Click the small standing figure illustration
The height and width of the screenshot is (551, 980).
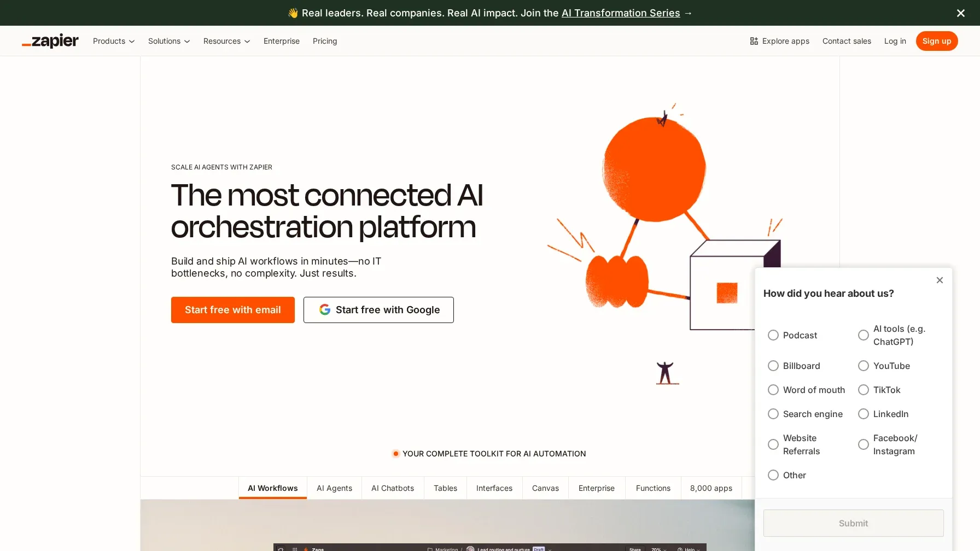coord(666,373)
